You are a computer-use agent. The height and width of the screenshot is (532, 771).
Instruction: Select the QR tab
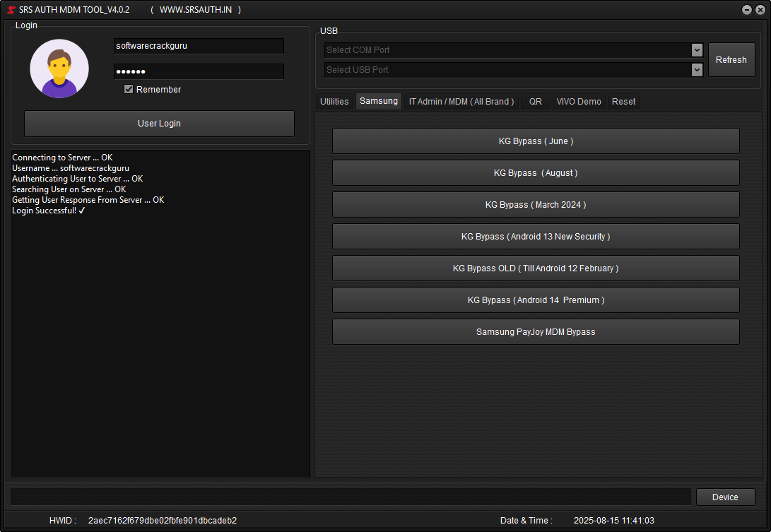[x=535, y=101]
